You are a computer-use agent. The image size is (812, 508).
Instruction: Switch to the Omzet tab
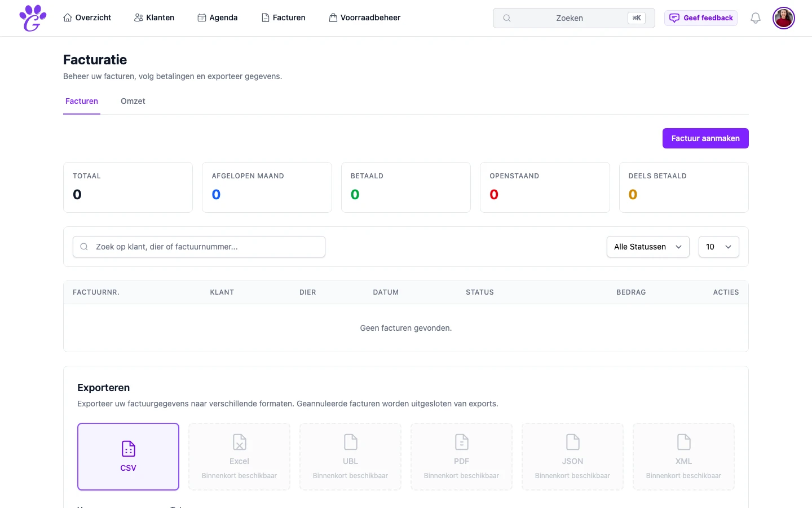(x=133, y=102)
